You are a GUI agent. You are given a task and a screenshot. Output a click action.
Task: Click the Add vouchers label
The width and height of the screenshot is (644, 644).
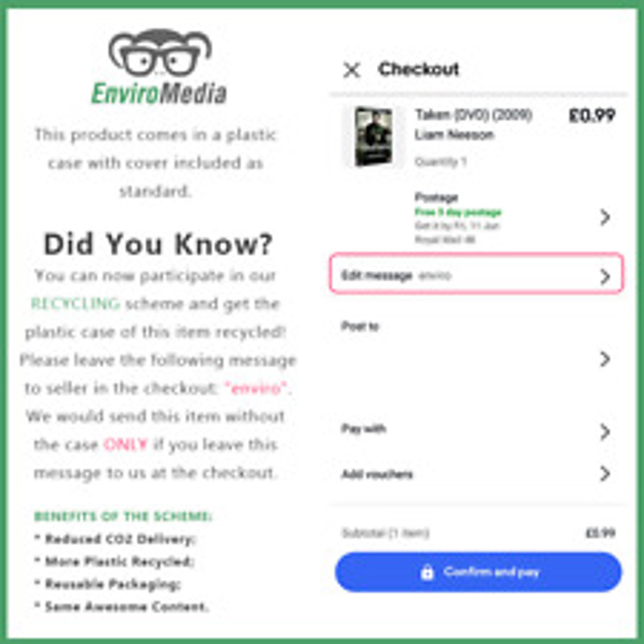377,474
